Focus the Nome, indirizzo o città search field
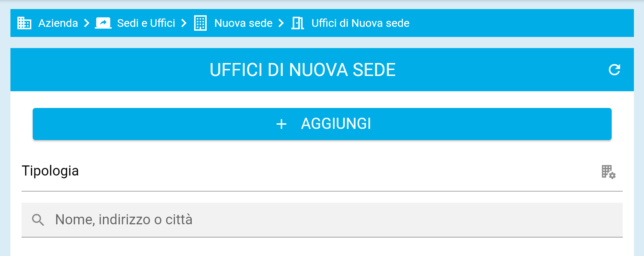This screenshot has width=644, height=256. [x=313, y=220]
